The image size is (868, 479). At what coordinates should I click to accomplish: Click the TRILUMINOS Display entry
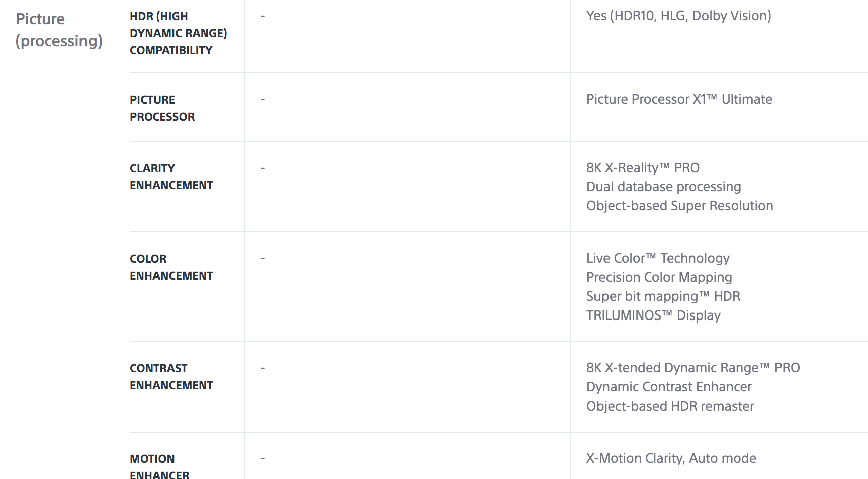point(653,315)
